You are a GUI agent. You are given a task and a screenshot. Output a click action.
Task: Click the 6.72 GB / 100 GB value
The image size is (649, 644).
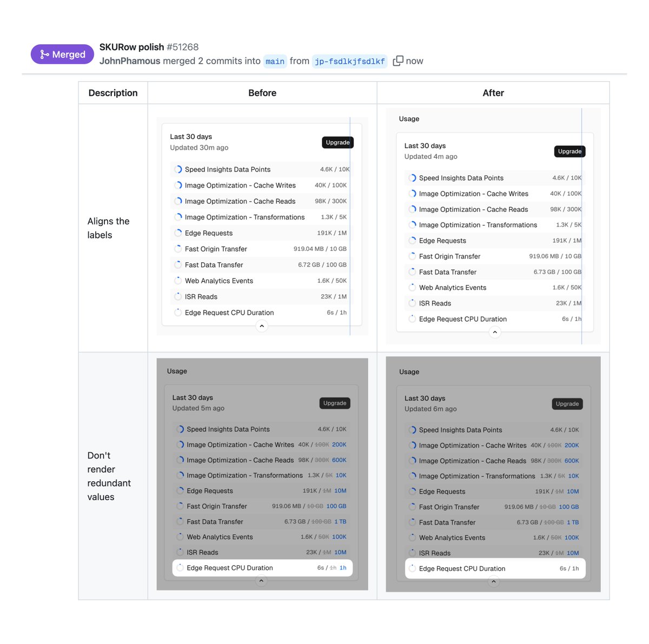322,265
